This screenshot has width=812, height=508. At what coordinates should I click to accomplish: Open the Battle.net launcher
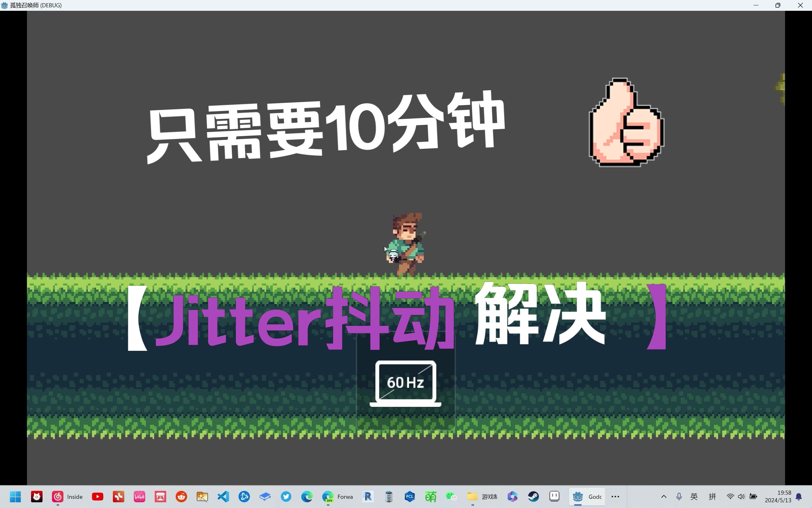tap(244, 496)
